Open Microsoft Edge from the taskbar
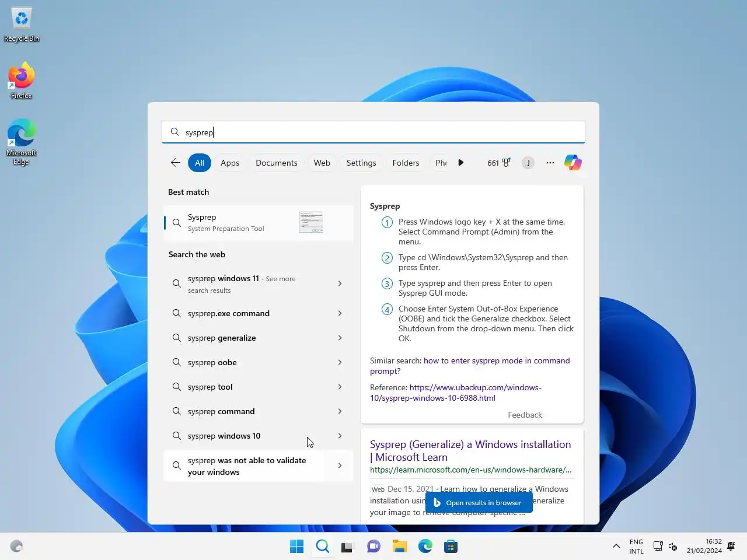This screenshot has height=560, width=747. 425,547
